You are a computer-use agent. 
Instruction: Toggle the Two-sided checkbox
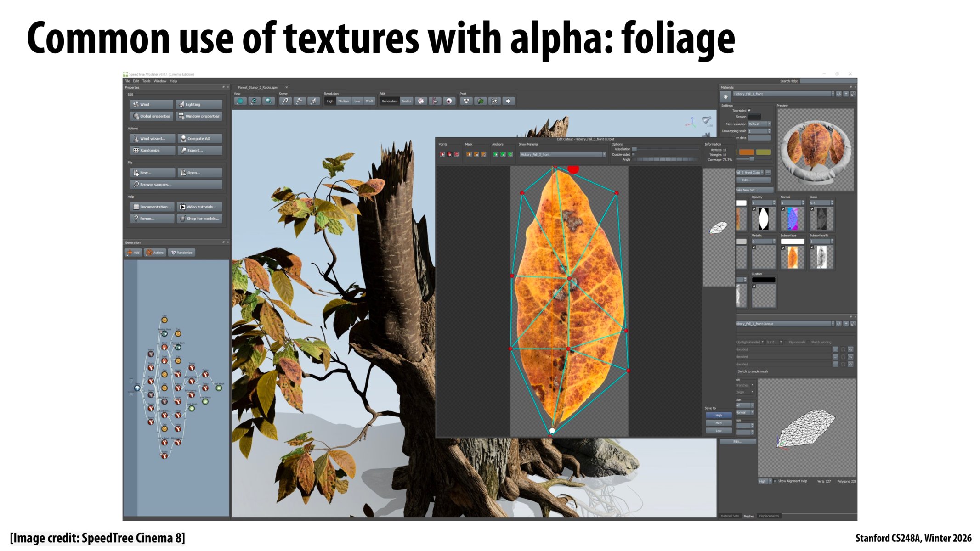pos(749,111)
